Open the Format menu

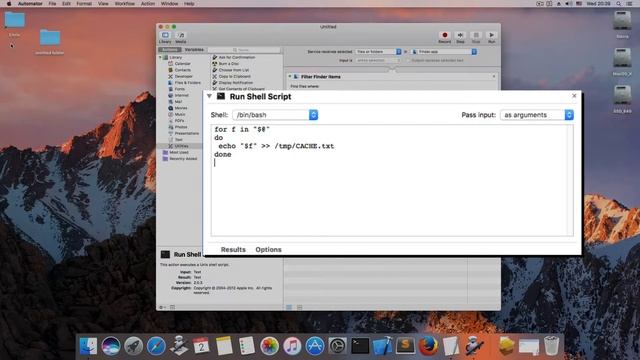pos(84,4)
